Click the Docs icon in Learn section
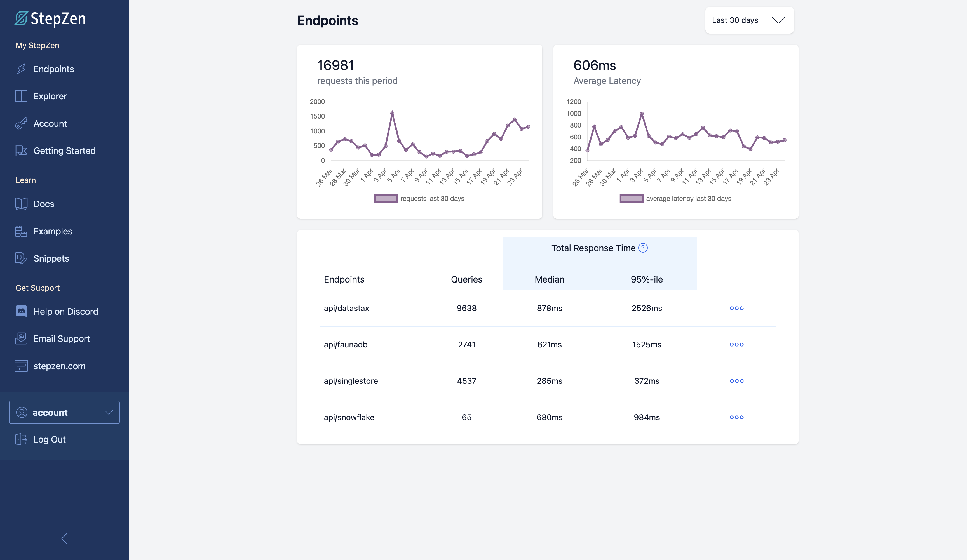967x560 pixels. (x=21, y=203)
